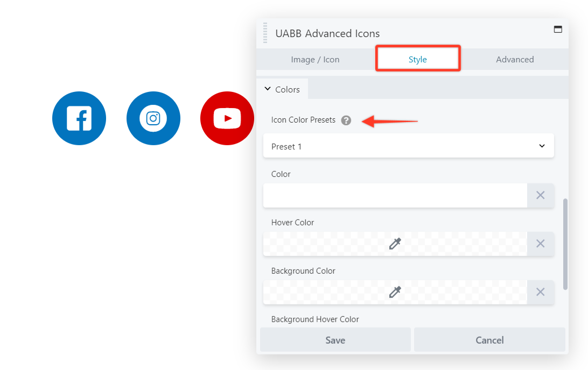The width and height of the screenshot is (588, 370).
Task: Click the Hover Color eyedropper
Action: coord(395,244)
